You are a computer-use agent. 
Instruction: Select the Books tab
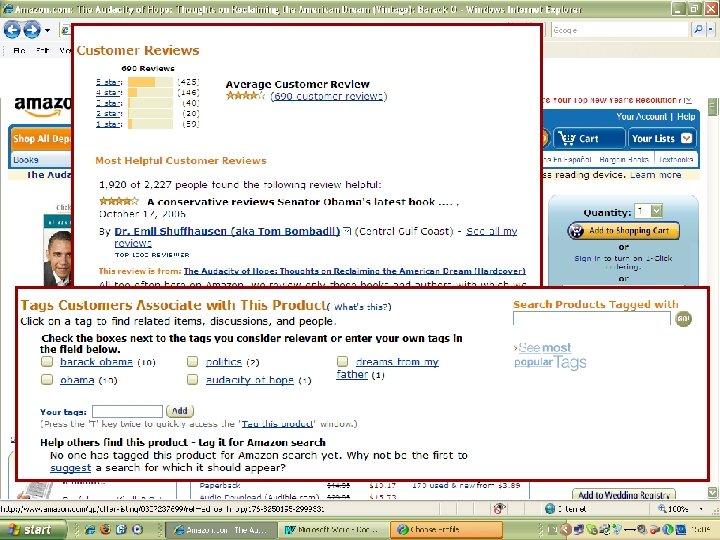[26, 160]
